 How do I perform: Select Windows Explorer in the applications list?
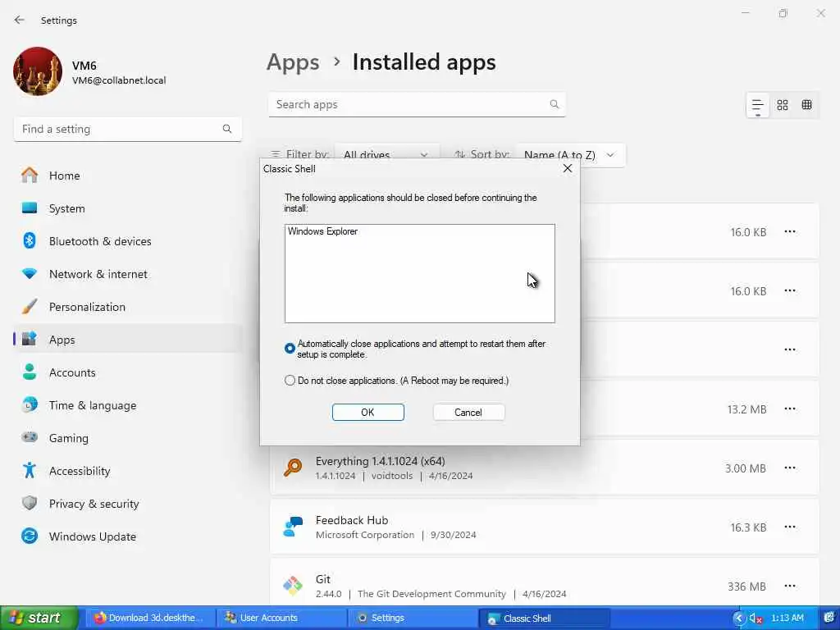(322, 231)
